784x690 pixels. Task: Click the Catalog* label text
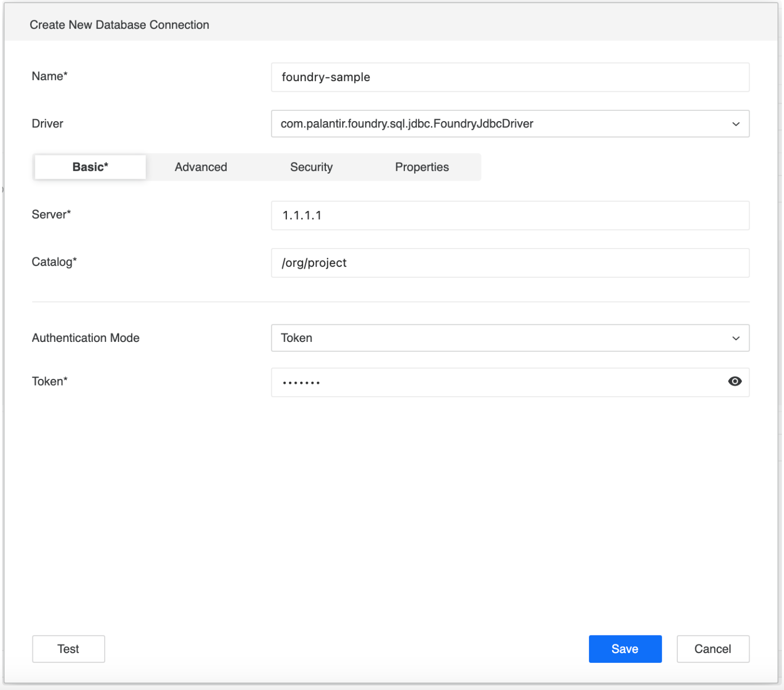point(54,262)
